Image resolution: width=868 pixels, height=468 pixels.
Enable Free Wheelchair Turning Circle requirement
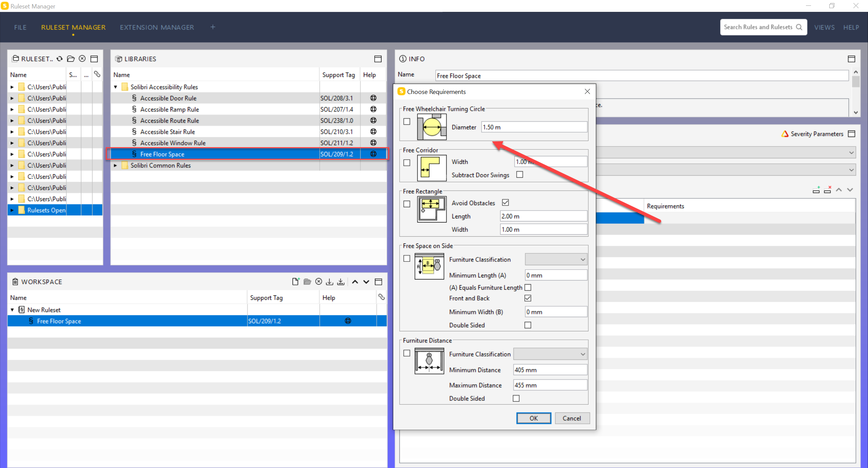tap(407, 121)
